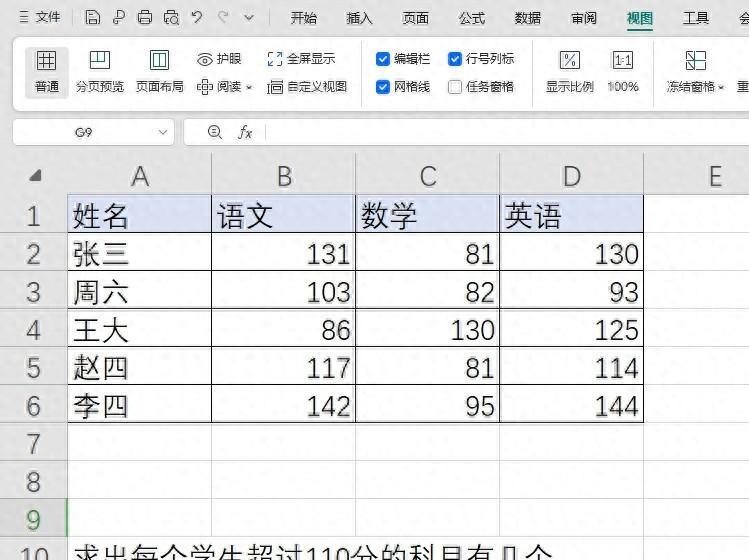Click the Name Box showing G9
Screen dimensions: 749x560
click(84, 132)
